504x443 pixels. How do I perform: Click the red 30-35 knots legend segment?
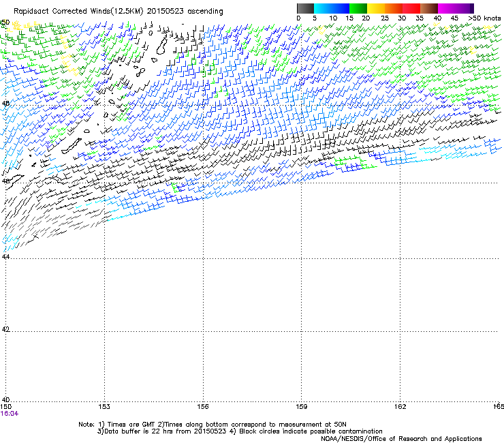(411, 8)
